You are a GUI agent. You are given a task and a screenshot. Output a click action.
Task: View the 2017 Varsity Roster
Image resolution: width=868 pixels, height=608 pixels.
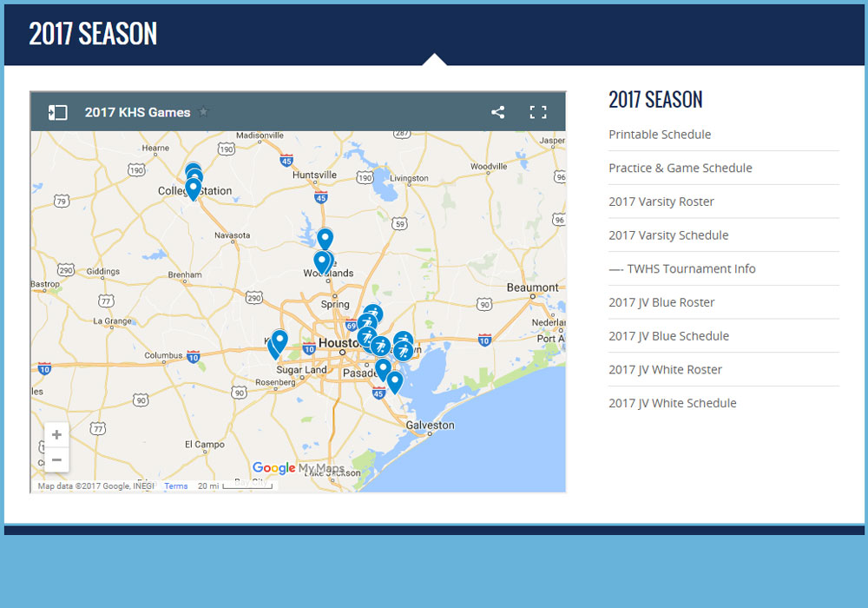[x=661, y=202]
